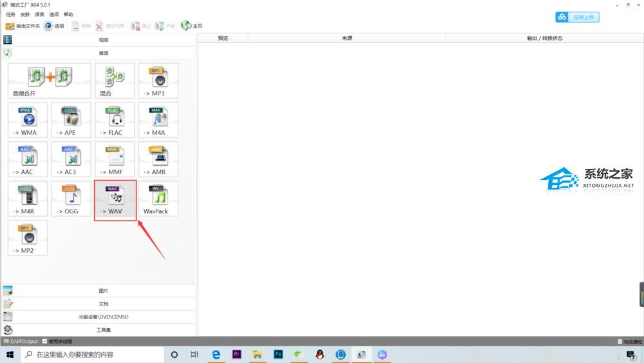The image size is (644, 363).
Task: Open Task View on the taskbar
Action: (194, 355)
